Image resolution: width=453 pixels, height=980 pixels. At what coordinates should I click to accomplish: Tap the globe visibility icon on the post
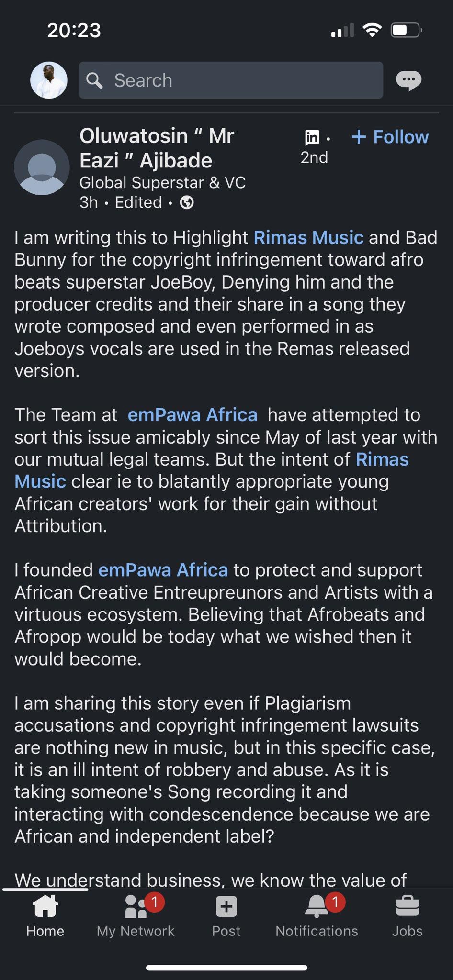[187, 202]
